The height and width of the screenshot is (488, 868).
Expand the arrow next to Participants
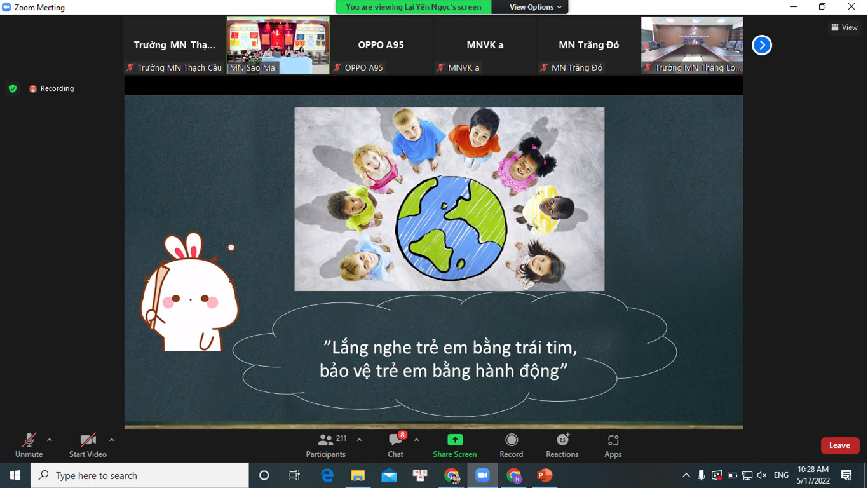(x=360, y=440)
